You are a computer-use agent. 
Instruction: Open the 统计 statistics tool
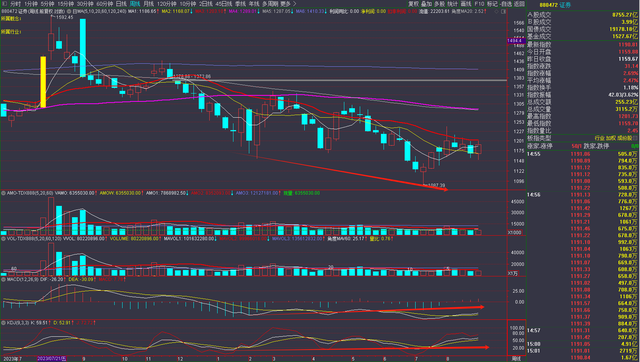[x=453, y=4]
